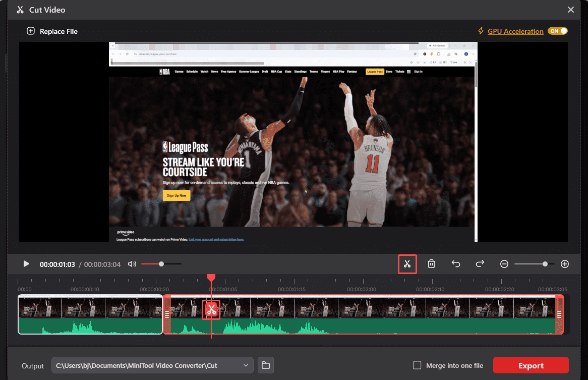Click Replace File label

point(58,31)
